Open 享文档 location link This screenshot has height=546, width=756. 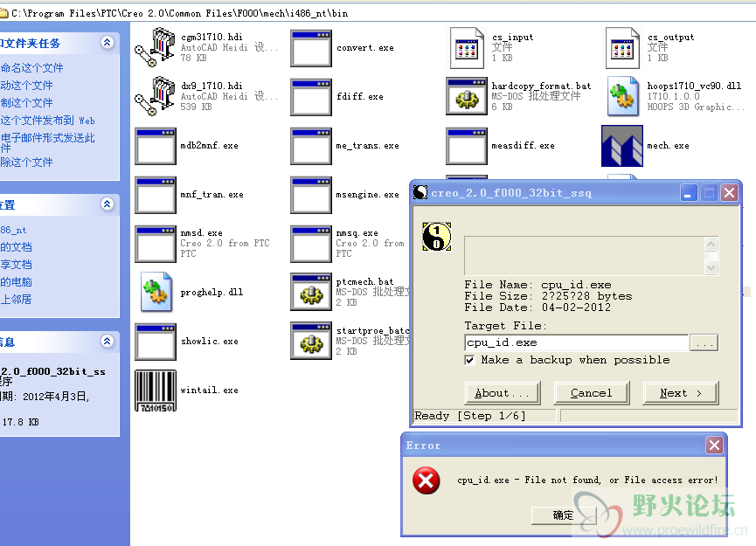click(x=16, y=265)
